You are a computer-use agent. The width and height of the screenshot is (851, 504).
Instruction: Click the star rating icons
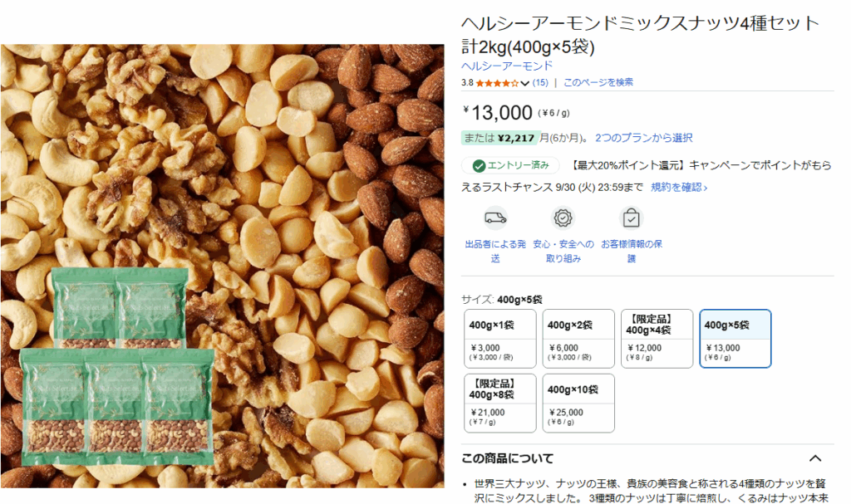[x=497, y=83]
